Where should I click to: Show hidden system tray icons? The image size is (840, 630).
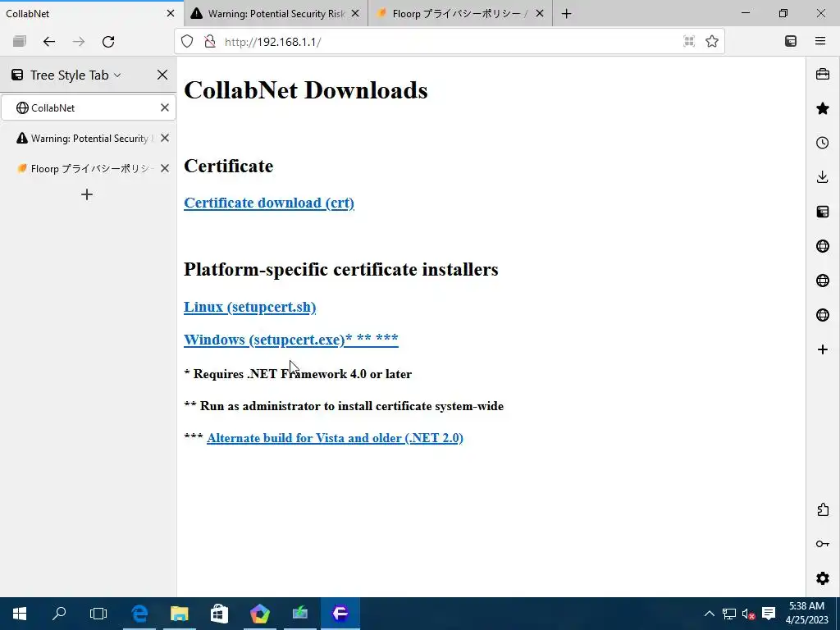click(x=709, y=614)
